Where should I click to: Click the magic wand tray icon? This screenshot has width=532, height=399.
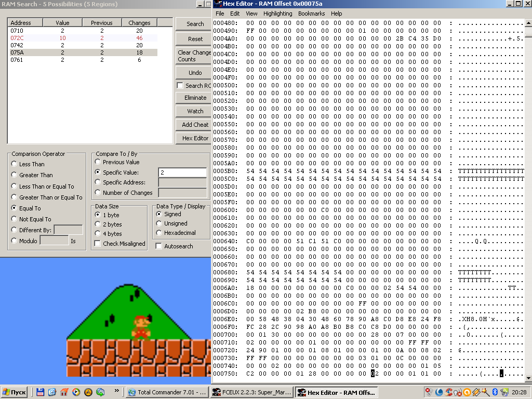[x=486, y=392]
